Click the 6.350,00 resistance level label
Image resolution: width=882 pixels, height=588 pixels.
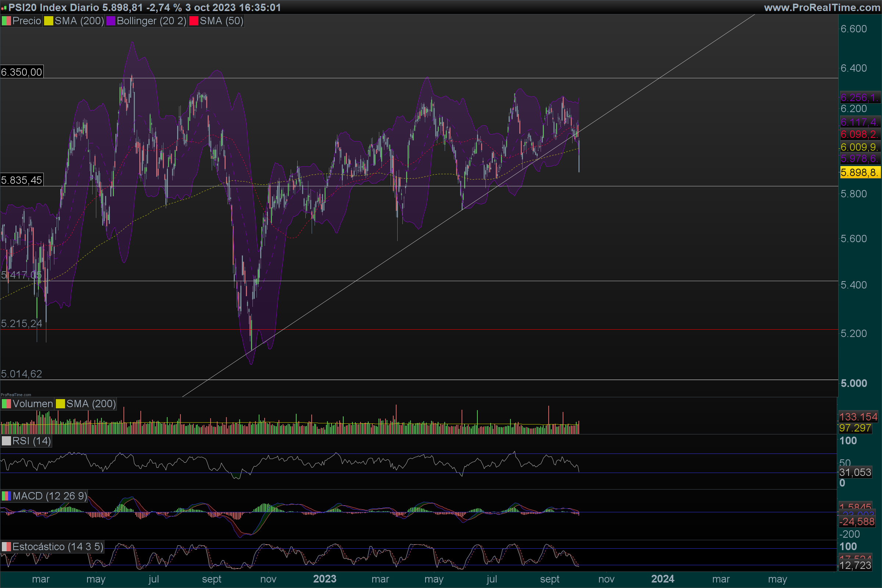21,72
